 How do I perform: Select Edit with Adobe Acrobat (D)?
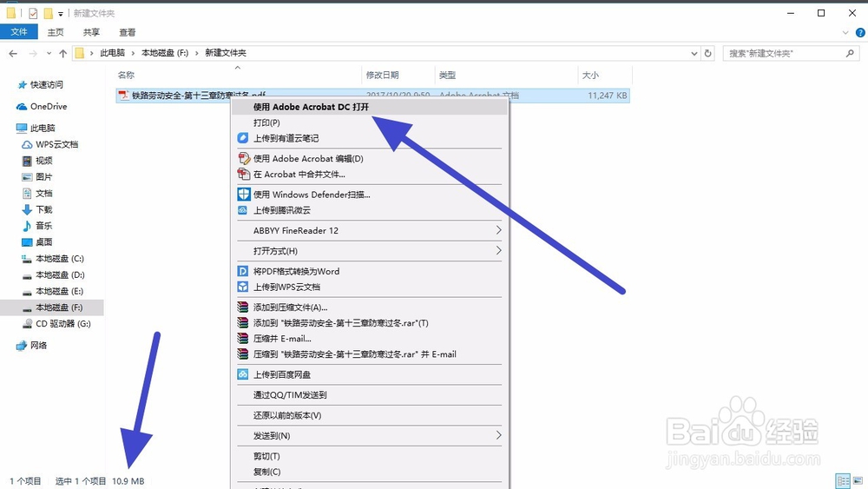[308, 158]
